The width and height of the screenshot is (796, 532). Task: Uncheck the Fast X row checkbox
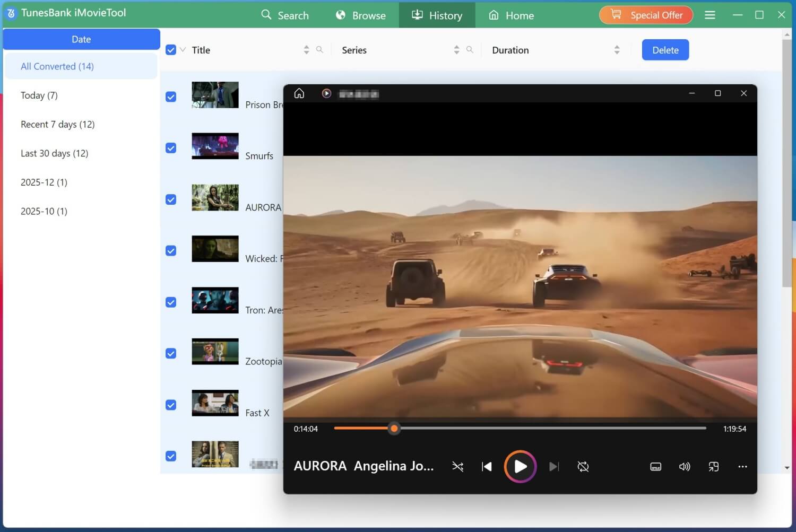click(x=171, y=405)
